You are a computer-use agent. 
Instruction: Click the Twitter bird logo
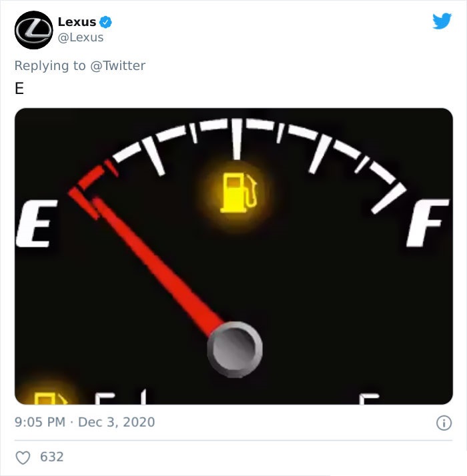[442, 21]
